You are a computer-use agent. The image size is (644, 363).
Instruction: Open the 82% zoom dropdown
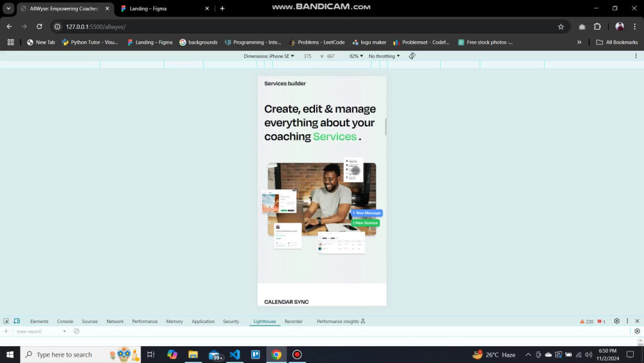click(x=356, y=56)
